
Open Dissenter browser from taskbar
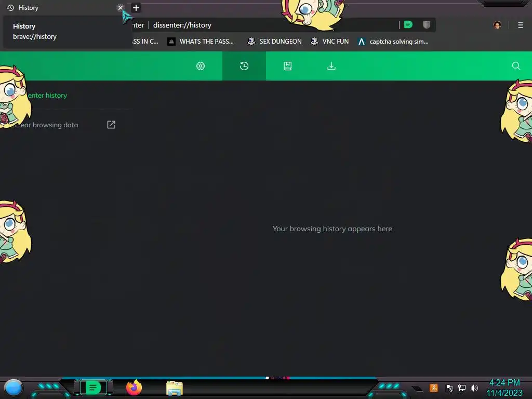point(94,388)
